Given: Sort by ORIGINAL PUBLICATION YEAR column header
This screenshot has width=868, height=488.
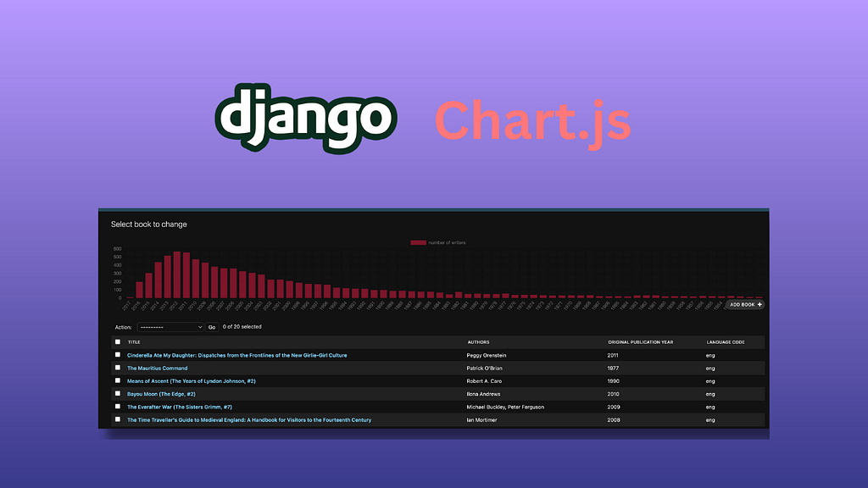Looking at the screenshot, I should (641, 342).
